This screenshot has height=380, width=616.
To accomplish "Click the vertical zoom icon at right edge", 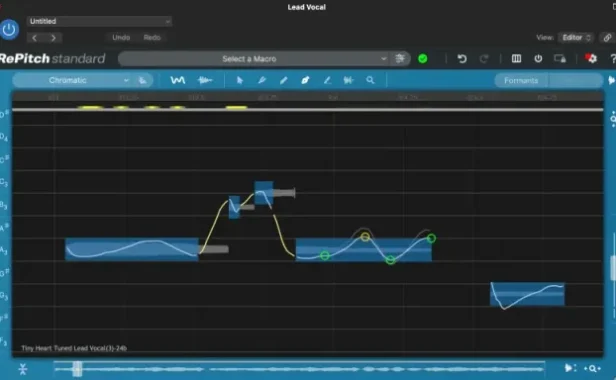I will [x=613, y=119].
